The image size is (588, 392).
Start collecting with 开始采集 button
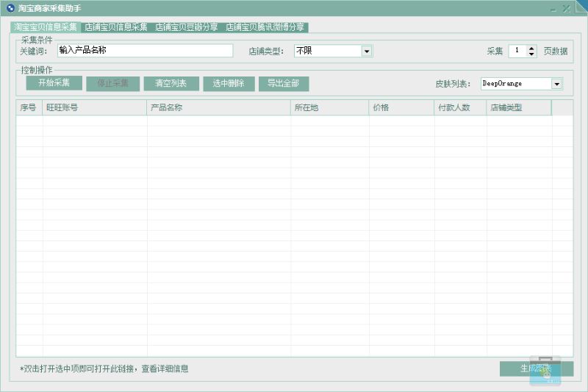point(54,83)
